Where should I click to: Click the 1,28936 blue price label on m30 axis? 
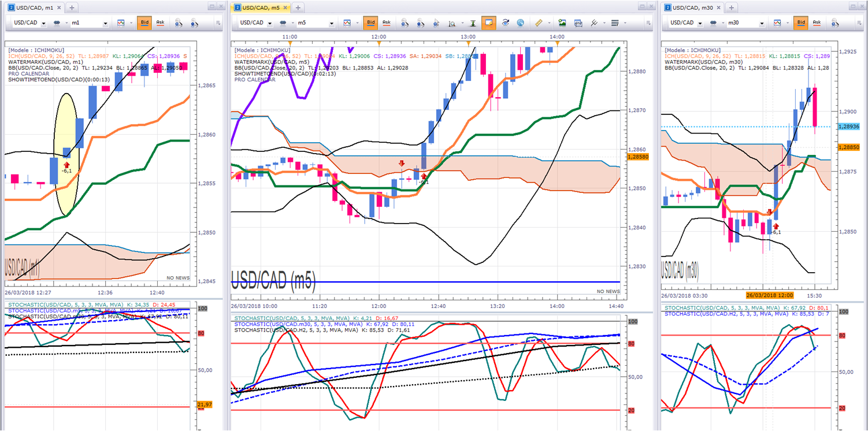[848, 127]
